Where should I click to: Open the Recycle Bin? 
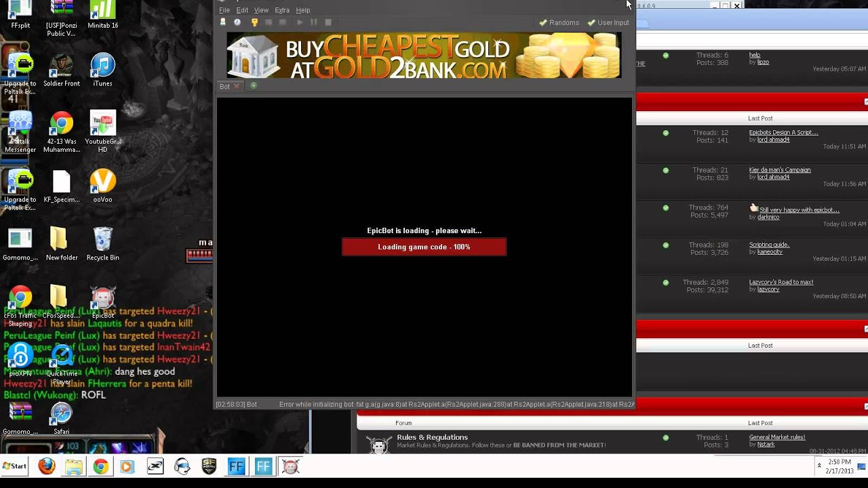[x=102, y=243]
